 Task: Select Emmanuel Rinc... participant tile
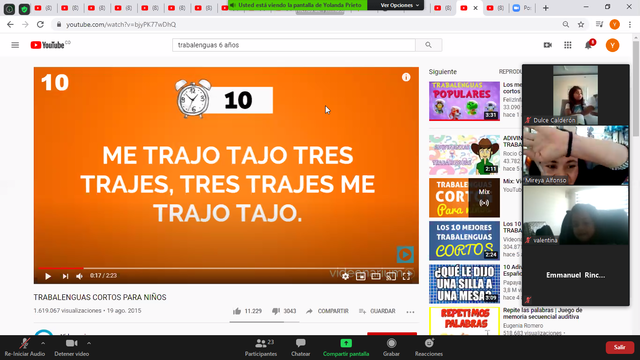[576, 275]
